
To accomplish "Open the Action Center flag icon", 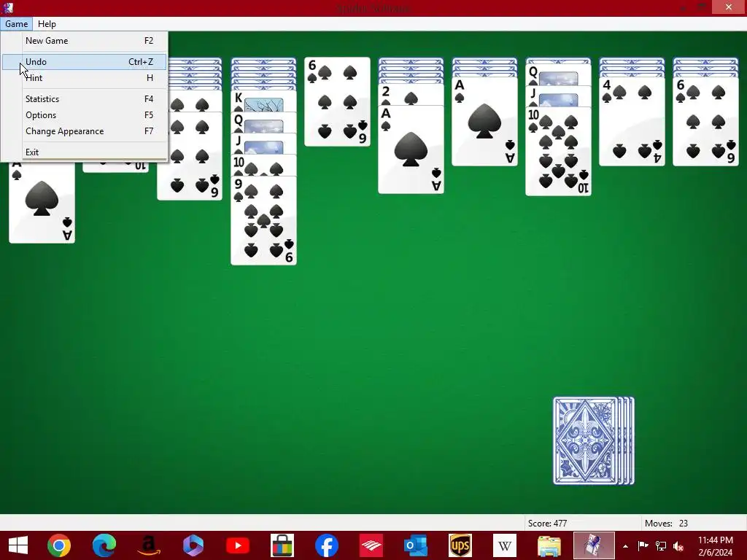I will point(643,546).
